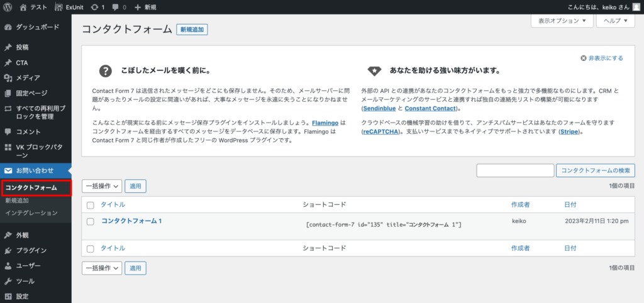Viewport: 644px width, 303px height.
Task: Click the ダッシュボード gauge icon
Action: point(8,27)
